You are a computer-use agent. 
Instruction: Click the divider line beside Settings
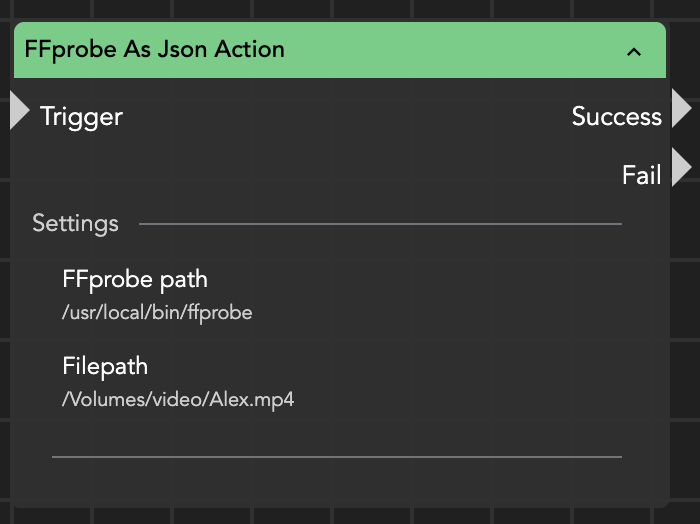[x=380, y=224]
